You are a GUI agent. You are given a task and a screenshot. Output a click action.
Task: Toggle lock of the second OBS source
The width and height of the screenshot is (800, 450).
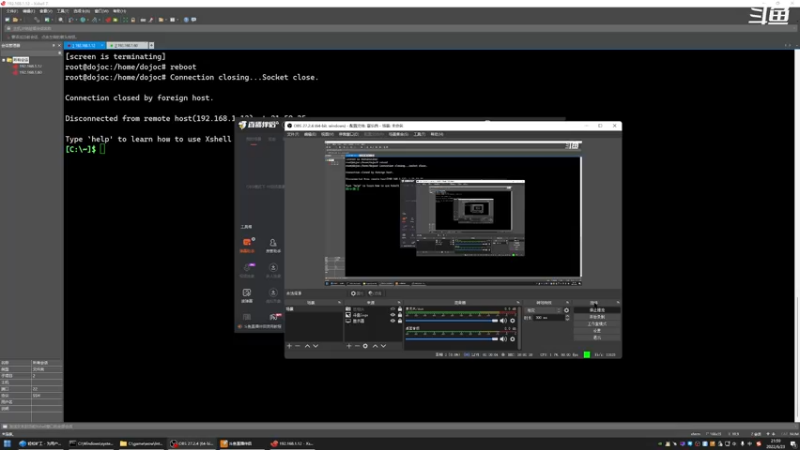click(x=400, y=315)
